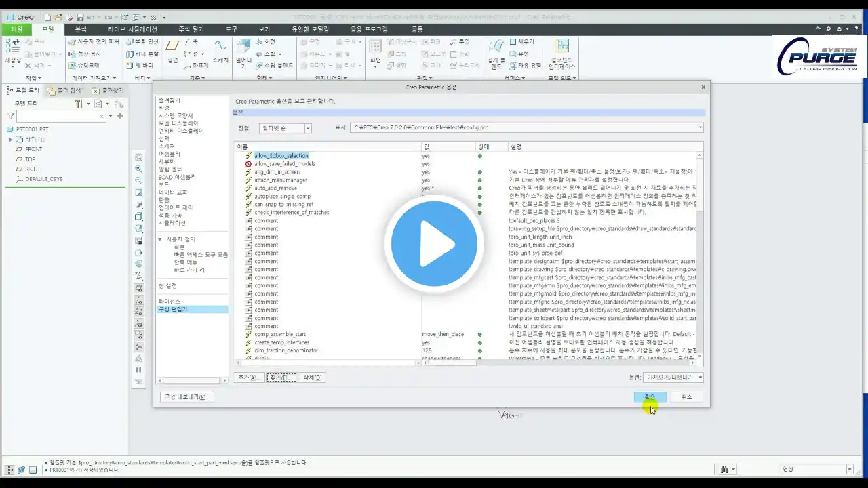The height and width of the screenshot is (488, 868).
Task: Collapse the Customize (사용자 정의) tree section
Action: pos(161,239)
